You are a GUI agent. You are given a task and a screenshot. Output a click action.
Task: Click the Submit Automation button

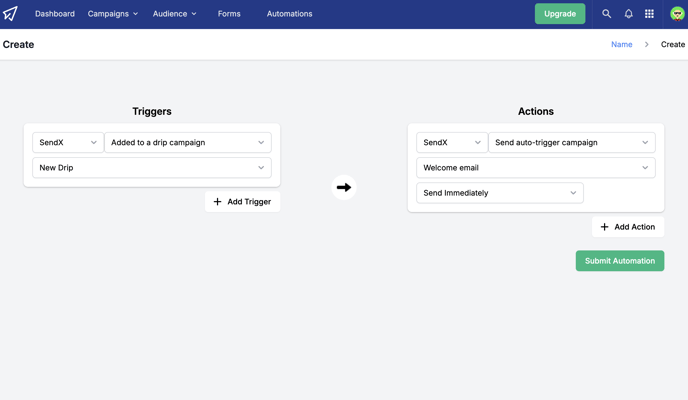pos(620,261)
